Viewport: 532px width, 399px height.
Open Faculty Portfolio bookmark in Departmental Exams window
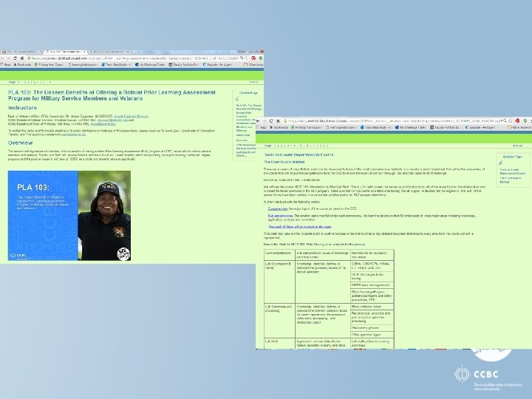(445, 128)
